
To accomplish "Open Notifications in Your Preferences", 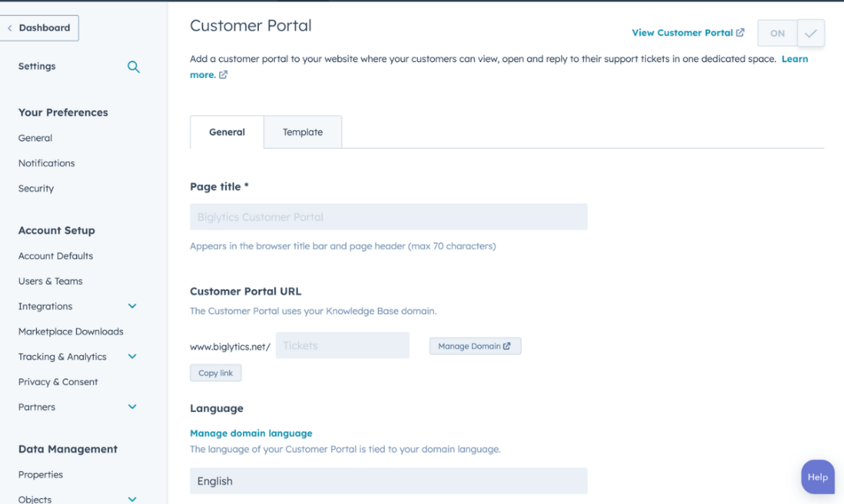I will [x=46, y=163].
